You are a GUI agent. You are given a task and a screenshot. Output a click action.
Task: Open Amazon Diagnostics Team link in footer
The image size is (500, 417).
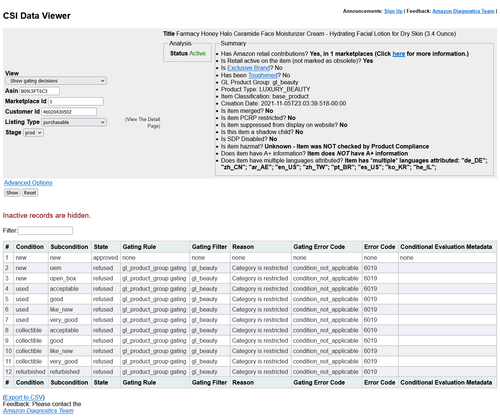coord(38,411)
